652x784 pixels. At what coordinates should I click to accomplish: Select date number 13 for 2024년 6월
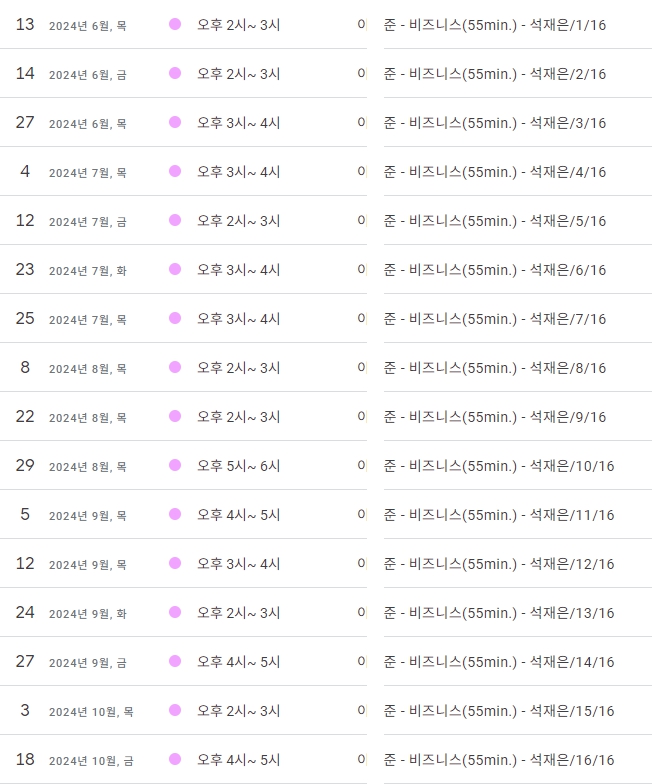[x=25, y=24]
